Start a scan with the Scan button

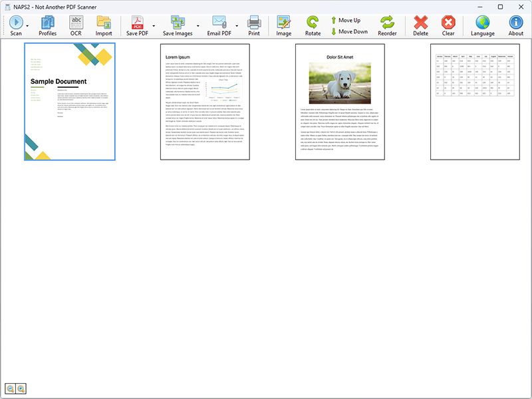point(16,26)
